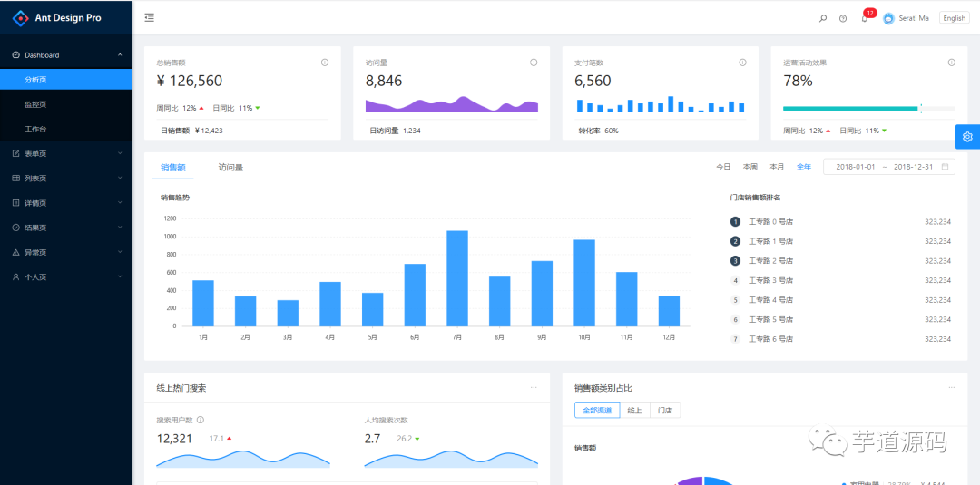Collapse the sidebar with the menu fold icon

coord(150,17)
